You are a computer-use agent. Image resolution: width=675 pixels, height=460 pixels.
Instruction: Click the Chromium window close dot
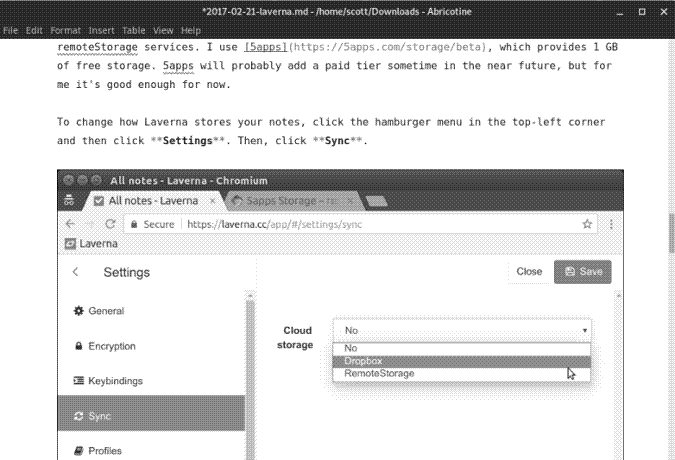(x=68, y=180)
